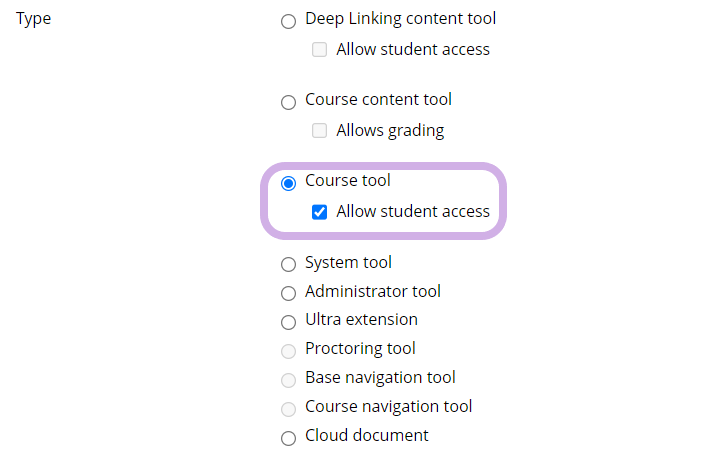Click the "Type" field label

pos(34,19)
